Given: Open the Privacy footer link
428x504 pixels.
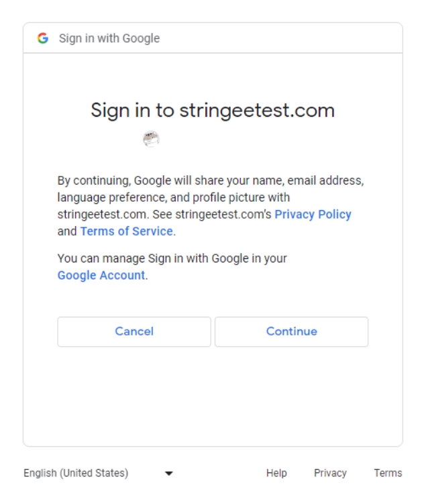Looking at the screenshot, I should 330,473.
